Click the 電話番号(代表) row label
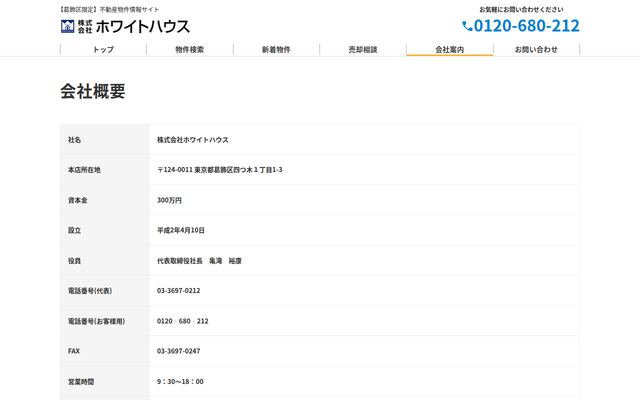 tap(90, 291)
